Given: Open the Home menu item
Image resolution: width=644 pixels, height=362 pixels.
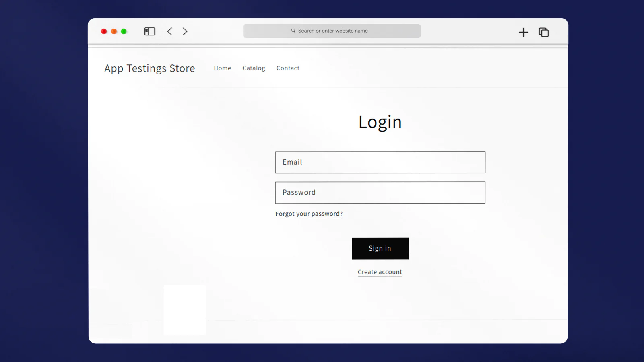Looking at the screenshot, I should [223, 68].
